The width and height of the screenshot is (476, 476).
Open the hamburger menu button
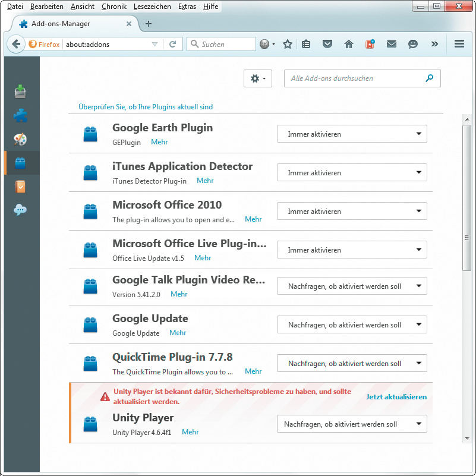tap(459, 44)
